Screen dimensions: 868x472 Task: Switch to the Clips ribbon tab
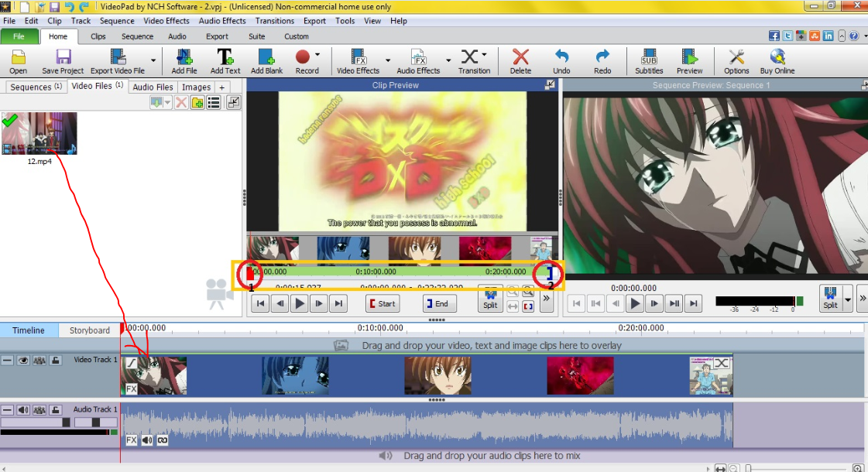click(x=98, y=36)
